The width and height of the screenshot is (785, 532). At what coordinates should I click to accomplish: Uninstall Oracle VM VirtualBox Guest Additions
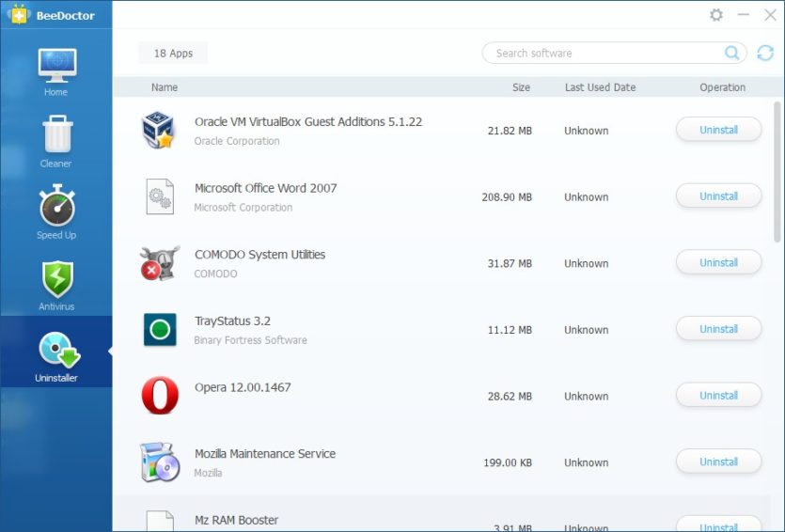718,130
